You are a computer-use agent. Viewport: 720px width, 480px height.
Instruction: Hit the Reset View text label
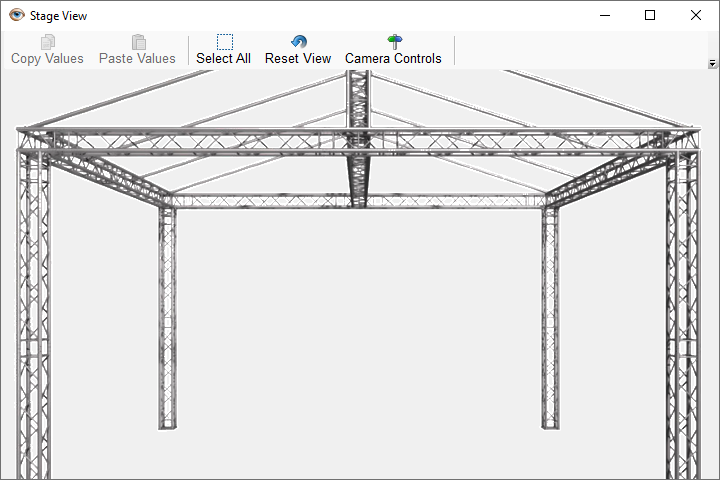click(x=298, y=59)
